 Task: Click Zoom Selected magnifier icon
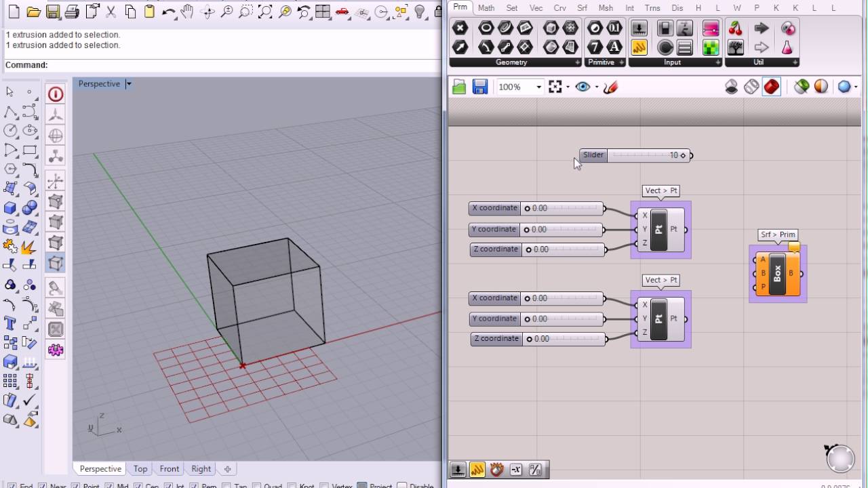[285, 12]
